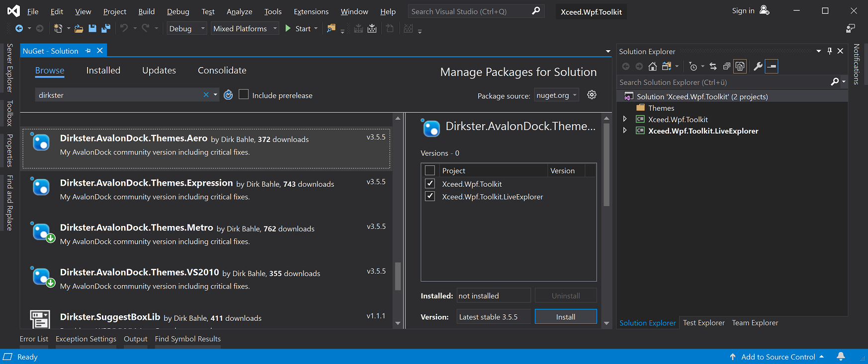Open the Mixed Platforms dropdown
Screen dimensions: 868x364
[245, 29]
